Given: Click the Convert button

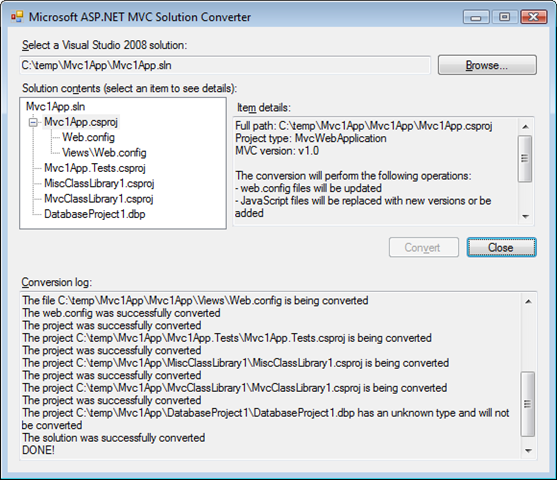Looking at the screenshot, I should pyautogui.click(x=423, y=248).
